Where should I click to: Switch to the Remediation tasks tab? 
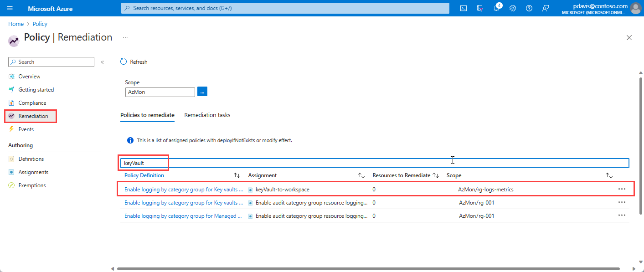(207, 115)
